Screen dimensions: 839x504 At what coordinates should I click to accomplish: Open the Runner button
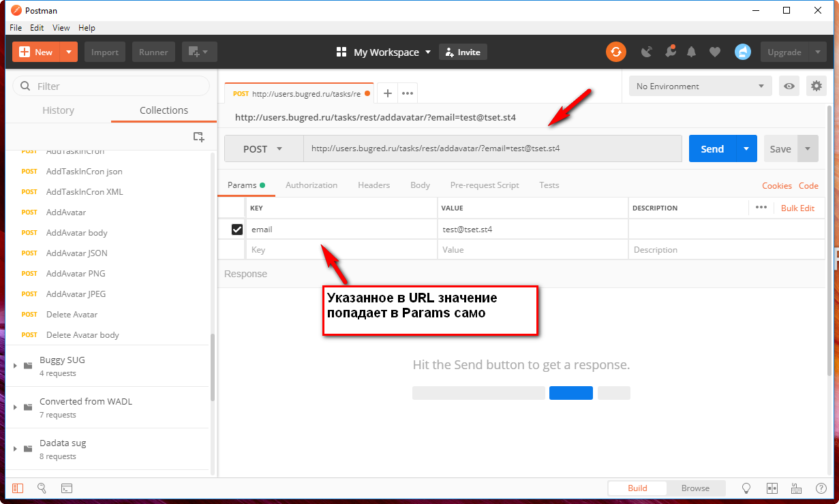tap(153, 52)
